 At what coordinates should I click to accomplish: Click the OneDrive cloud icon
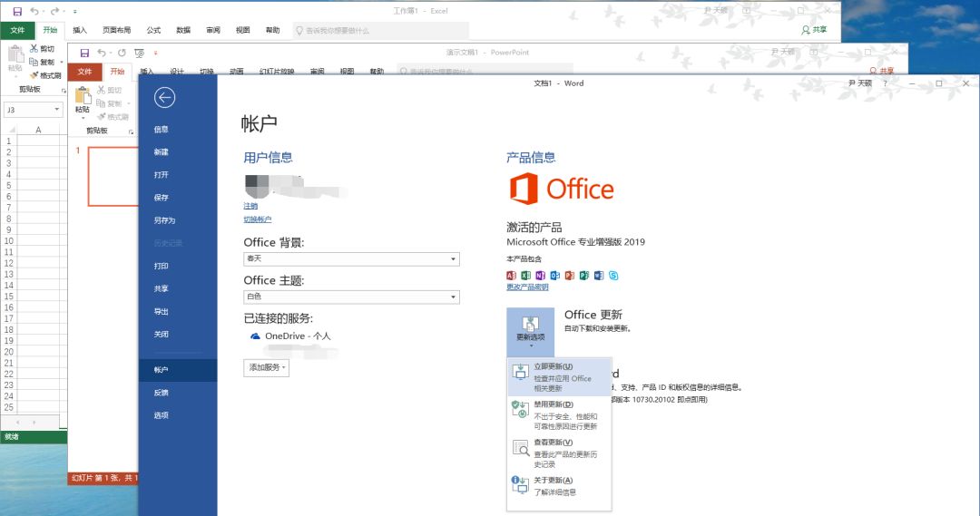tap(255, 336)
